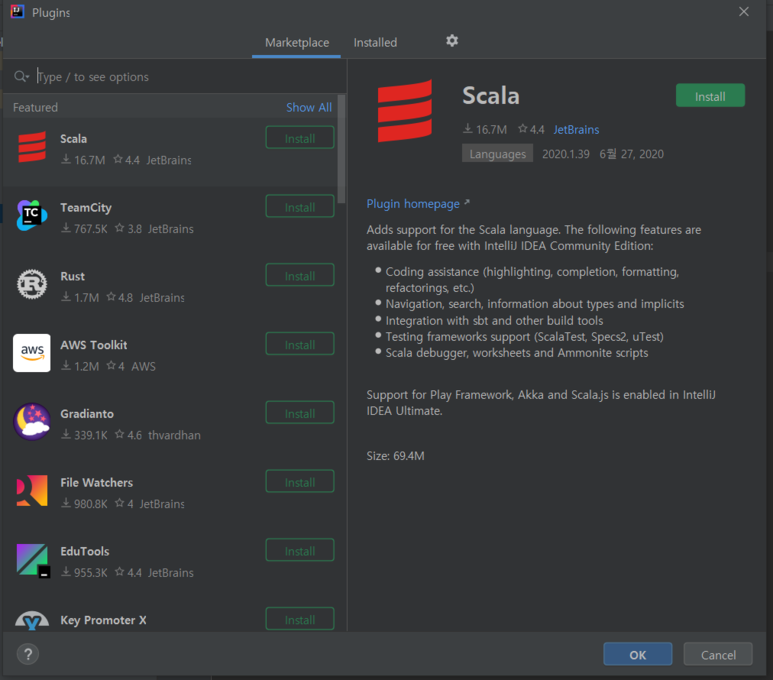Switch to the Installed tab
This screenshot has height=680, width=773.
pyautogui.click(x=375, y=43)
